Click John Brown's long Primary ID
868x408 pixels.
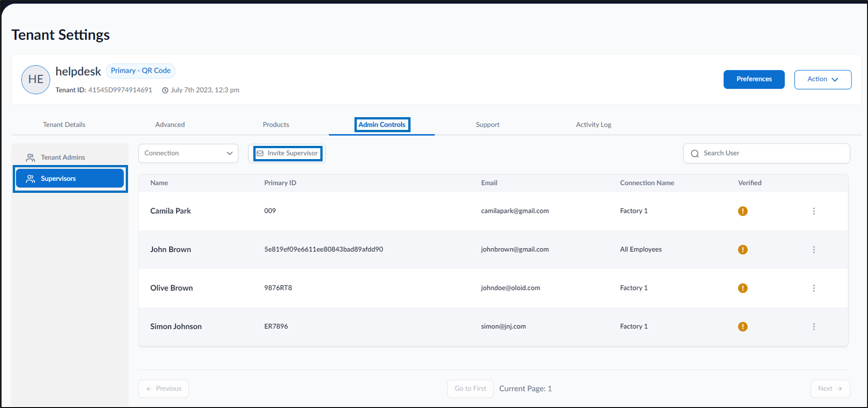click(324, 249)
